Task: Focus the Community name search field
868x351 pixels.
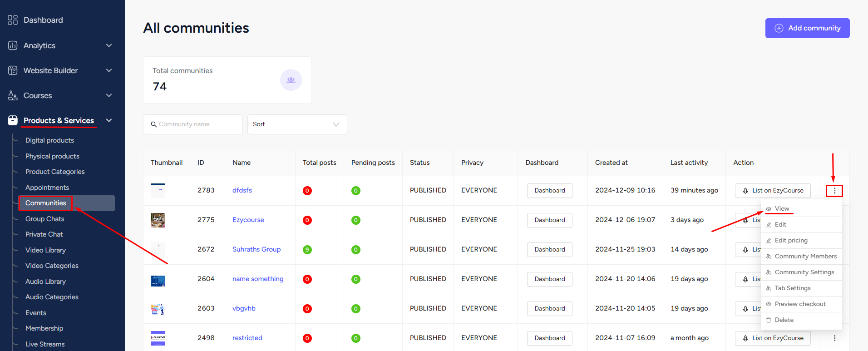Action: (x=193, y=124)
